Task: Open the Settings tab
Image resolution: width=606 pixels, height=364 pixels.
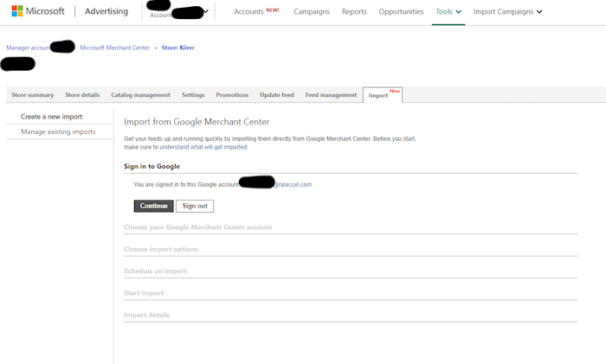Action: [x=193, y=95]
